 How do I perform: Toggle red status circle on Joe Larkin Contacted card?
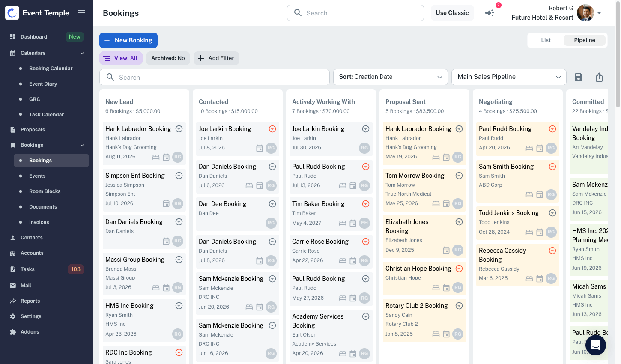272,129
